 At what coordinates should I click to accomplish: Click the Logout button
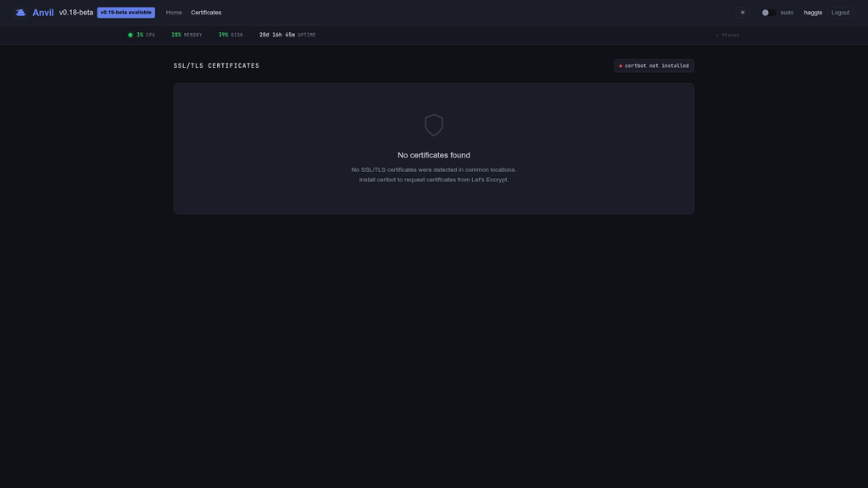pos(840,12)
